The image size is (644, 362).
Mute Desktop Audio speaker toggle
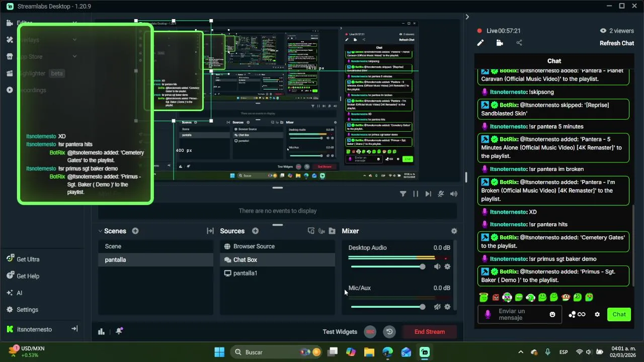[x=437, y=266]
